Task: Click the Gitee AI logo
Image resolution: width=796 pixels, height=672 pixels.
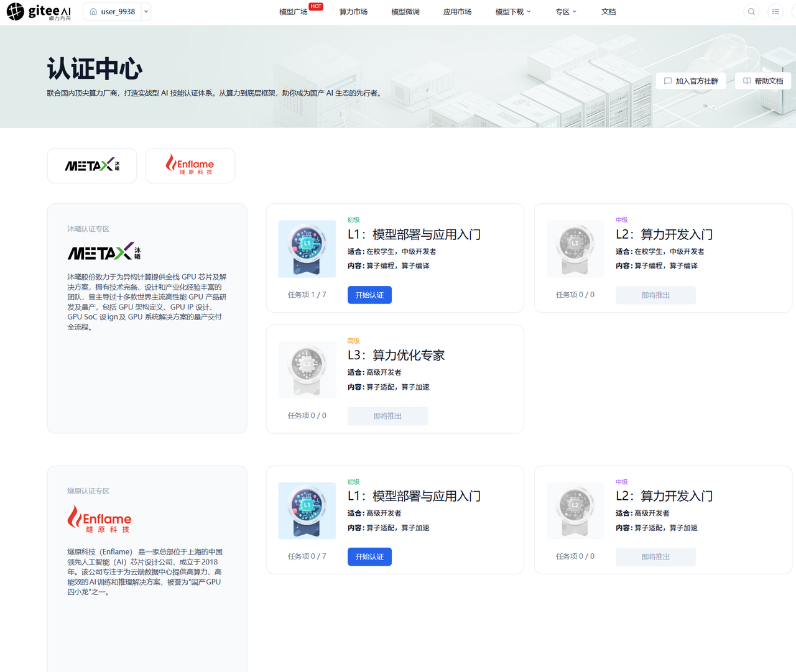Action: click(x=39, y=12)
